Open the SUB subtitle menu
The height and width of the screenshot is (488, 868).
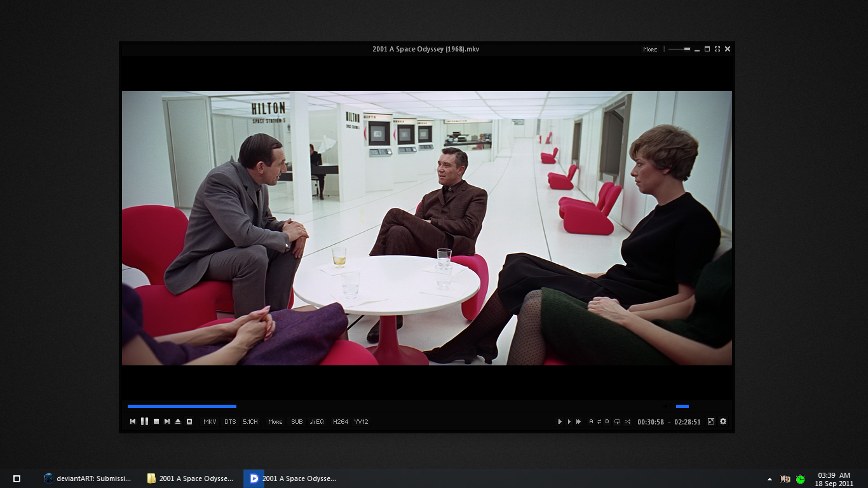click(x=297, y=421)
